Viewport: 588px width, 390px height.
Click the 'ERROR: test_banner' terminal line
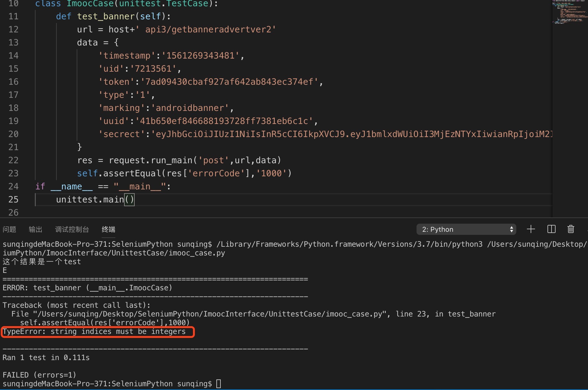click(x=87, y=288)
